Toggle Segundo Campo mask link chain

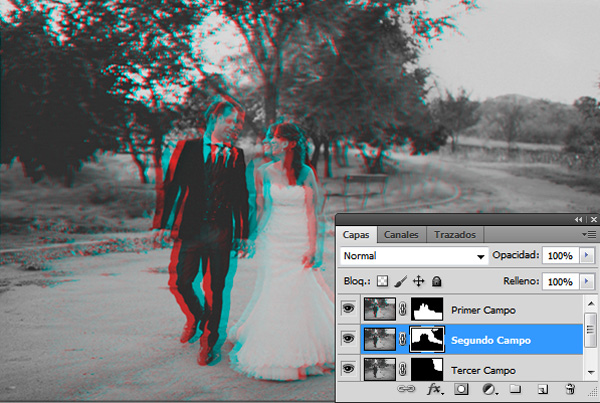click(x=403, y=339)
